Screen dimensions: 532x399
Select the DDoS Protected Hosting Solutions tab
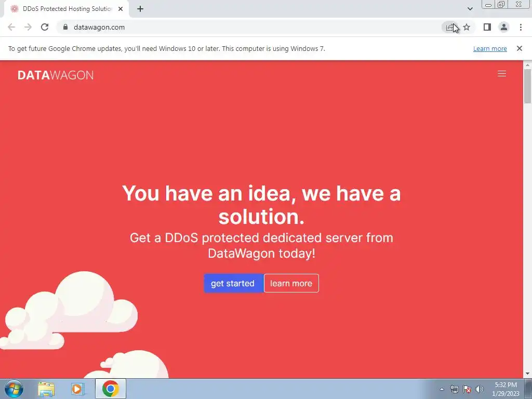[67, 9]
